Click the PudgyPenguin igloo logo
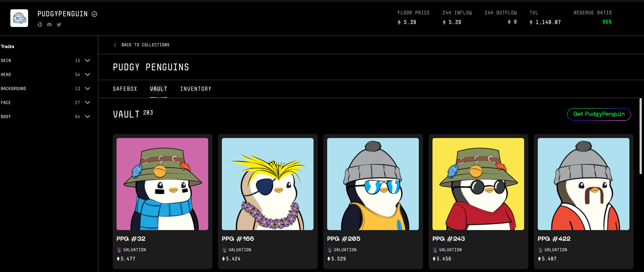The image size is (644, 272). pos(19,18)
